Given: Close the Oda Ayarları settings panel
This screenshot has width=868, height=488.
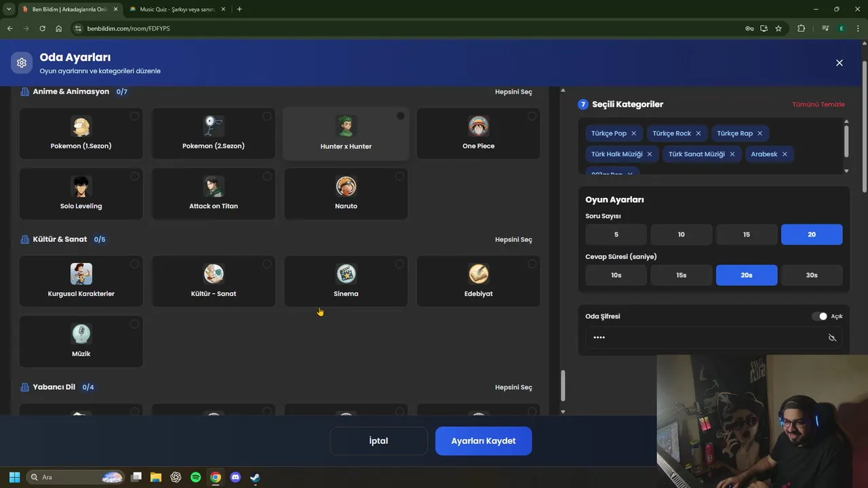Looking at the screenshot, I should point(840,62).
